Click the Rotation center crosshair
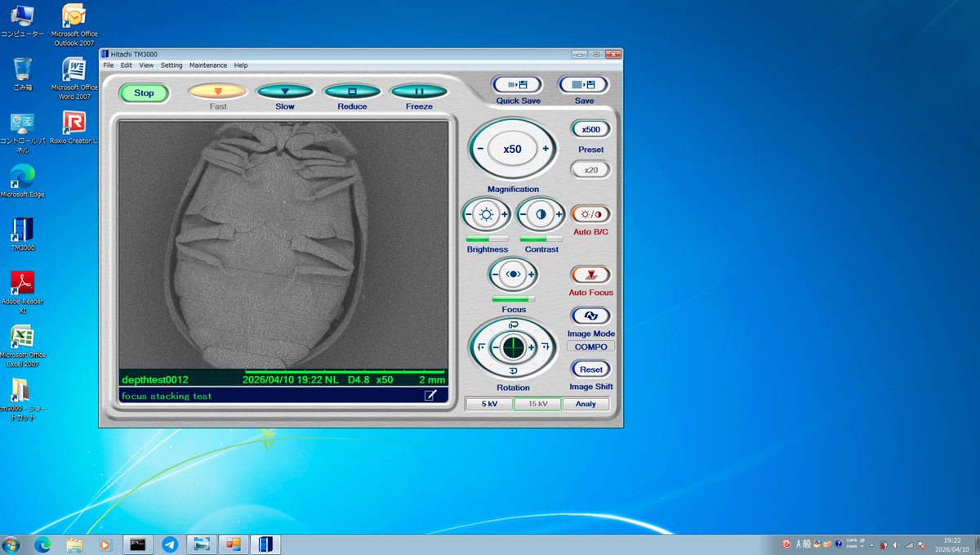This screenshot has height=555, width=980. (514, 347)
